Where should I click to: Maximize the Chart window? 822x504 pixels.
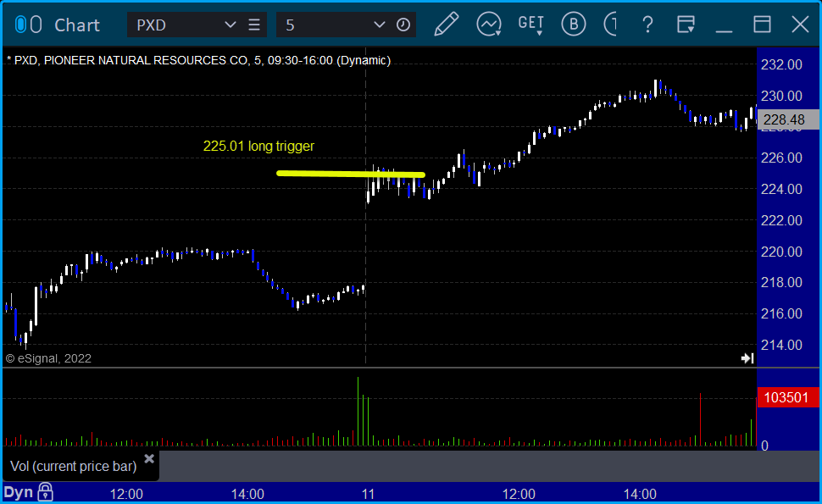[x=762, y=25]
